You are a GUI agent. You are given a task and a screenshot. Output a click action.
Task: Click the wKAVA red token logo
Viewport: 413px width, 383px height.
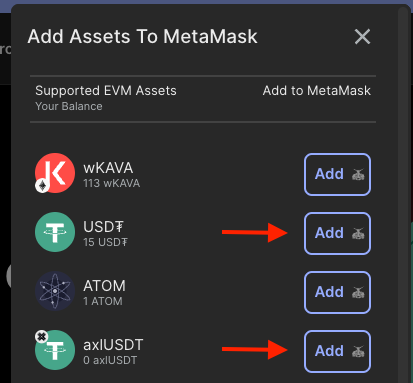[55, 173]
